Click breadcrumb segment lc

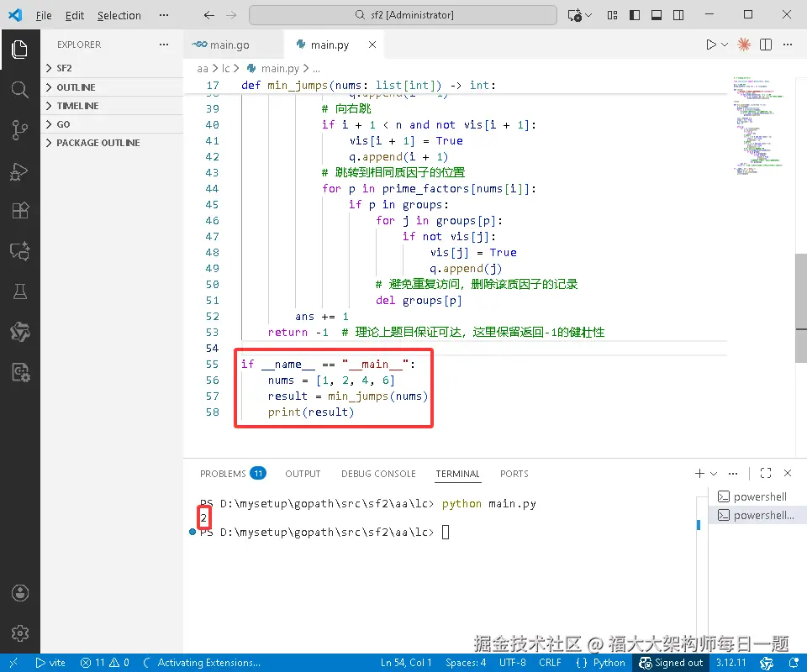pyautogui.click(x=225, y=68)
